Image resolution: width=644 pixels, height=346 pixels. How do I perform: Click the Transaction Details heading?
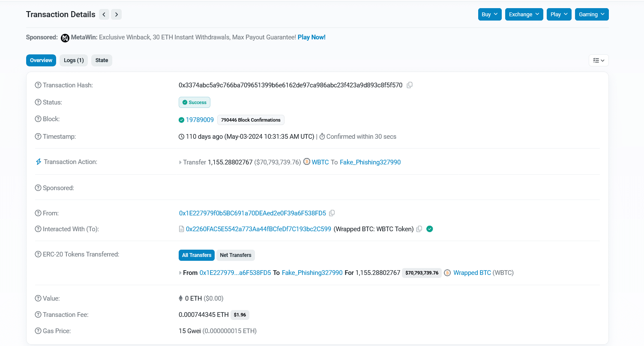(x=61, y=15)
